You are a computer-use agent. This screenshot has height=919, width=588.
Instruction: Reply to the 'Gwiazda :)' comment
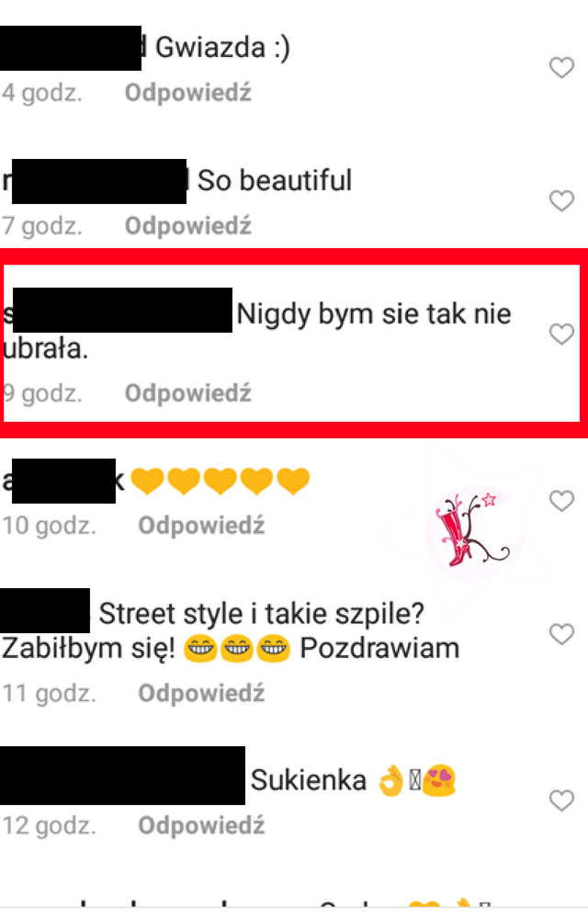(188, 93)
